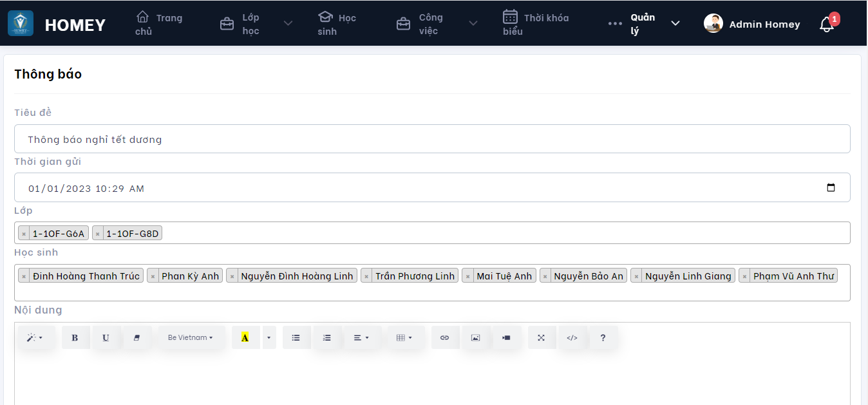Viewport: 868px width, 405px height.
Task: Click the eraser remove-formatting icon
Action: [x=137, y=337]
